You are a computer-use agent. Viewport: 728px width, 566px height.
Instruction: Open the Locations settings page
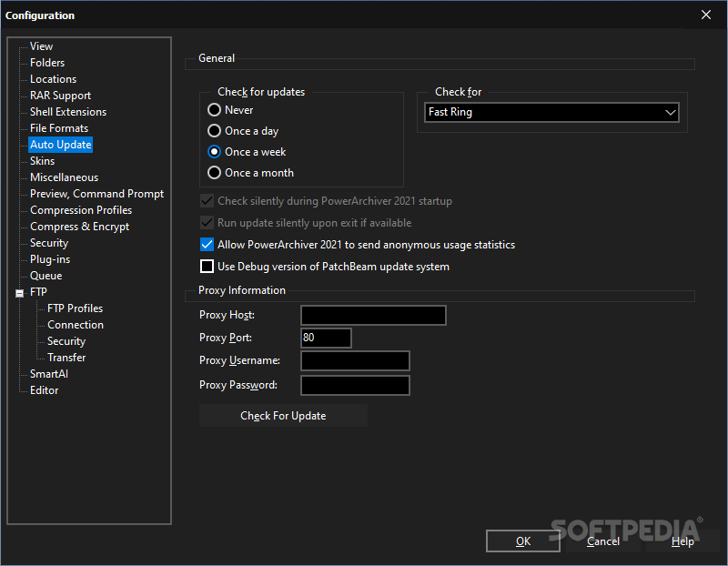(x=54, y=79)
